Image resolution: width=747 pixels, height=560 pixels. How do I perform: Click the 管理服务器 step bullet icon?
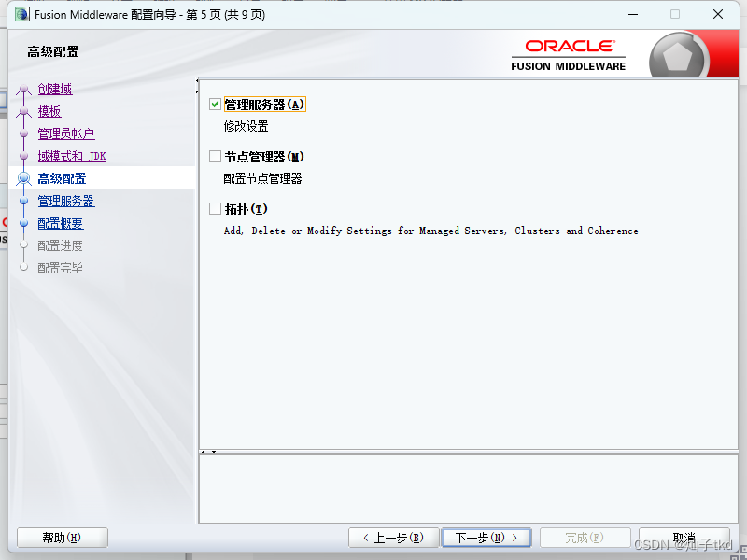pos(24,201)
